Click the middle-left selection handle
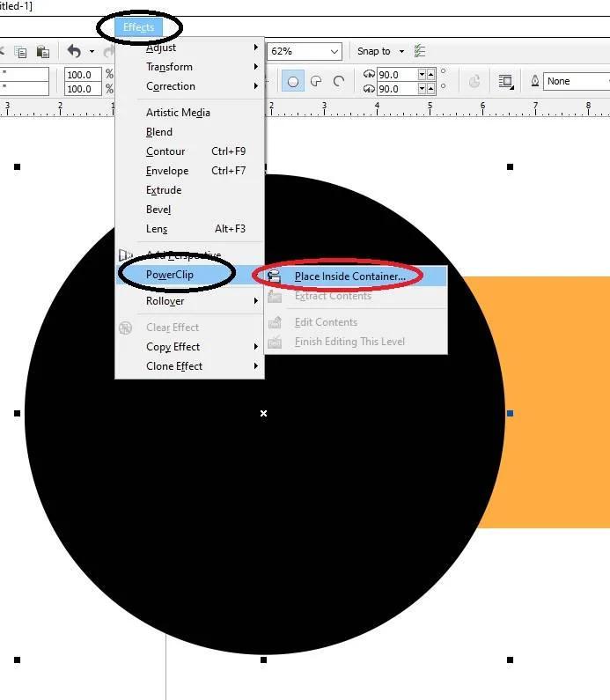The width and height of the screenshot is (610, 700). pyautogui.click(x=18, y=413)
